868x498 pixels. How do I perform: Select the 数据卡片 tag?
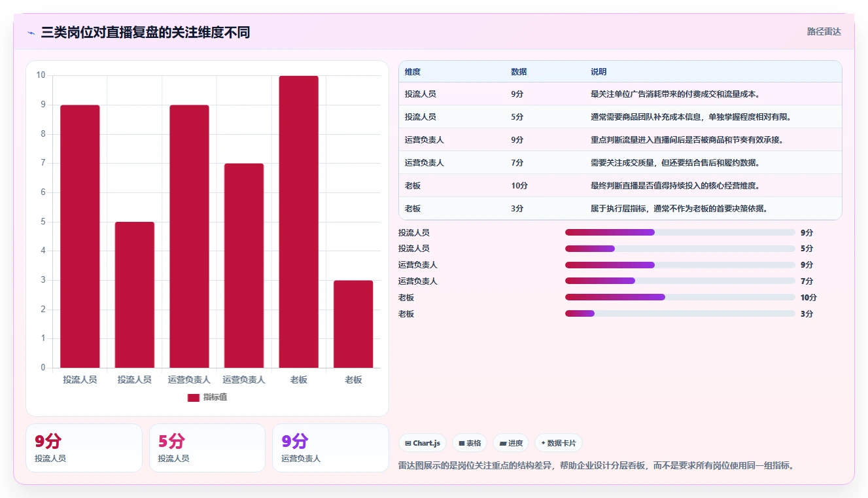pyautogui.click(x=559, y=443)
